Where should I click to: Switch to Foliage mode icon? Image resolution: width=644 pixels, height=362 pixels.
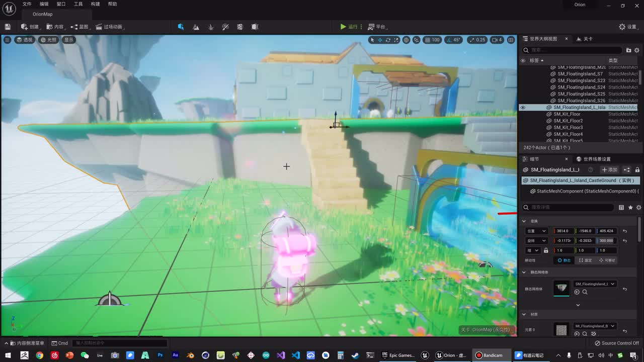click(x=211, y=27)
